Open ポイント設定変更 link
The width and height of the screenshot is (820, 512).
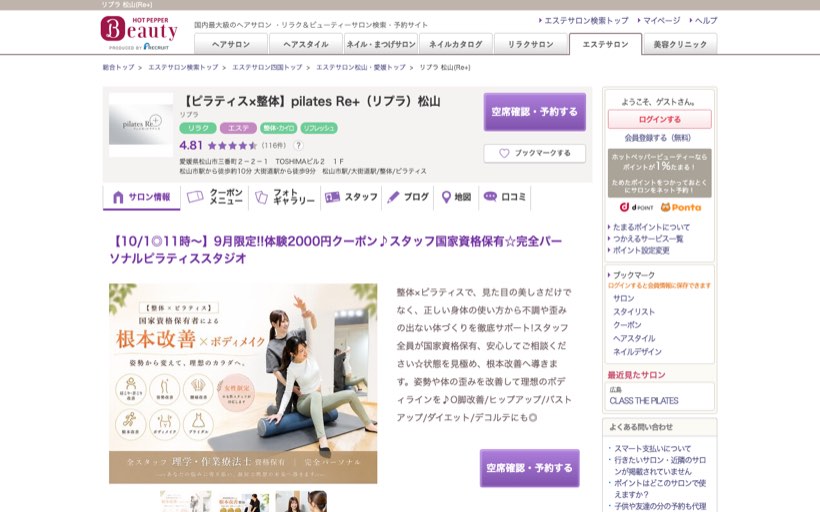(x=641, y=250)
